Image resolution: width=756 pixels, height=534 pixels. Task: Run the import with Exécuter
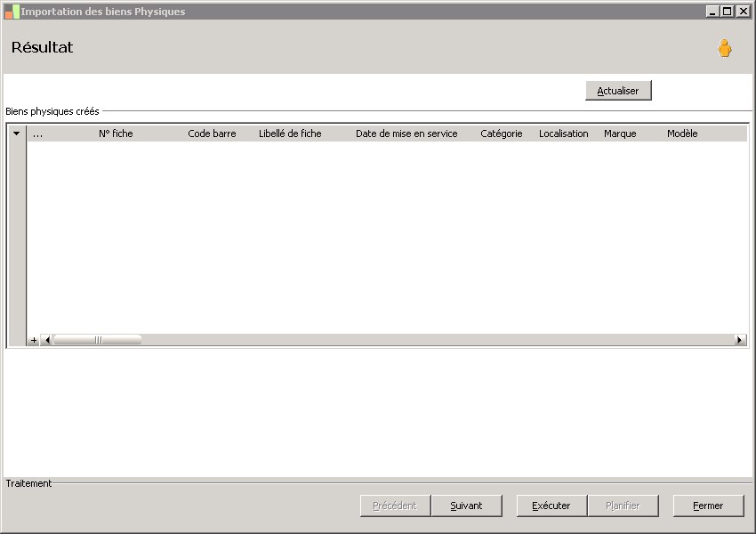pyautogui.click(x=551, y=506)
